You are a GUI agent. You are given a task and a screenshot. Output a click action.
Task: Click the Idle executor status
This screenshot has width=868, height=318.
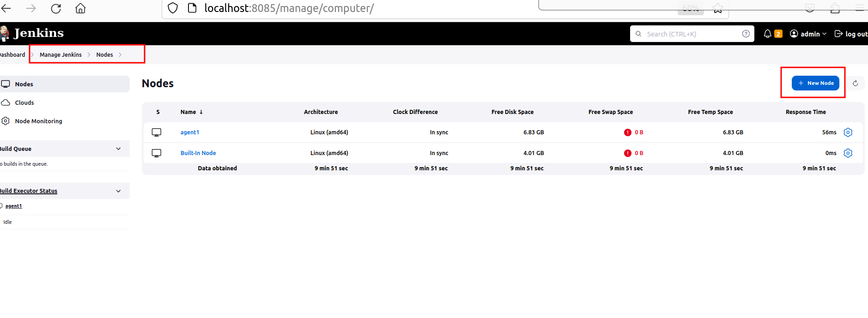point(7,222)
